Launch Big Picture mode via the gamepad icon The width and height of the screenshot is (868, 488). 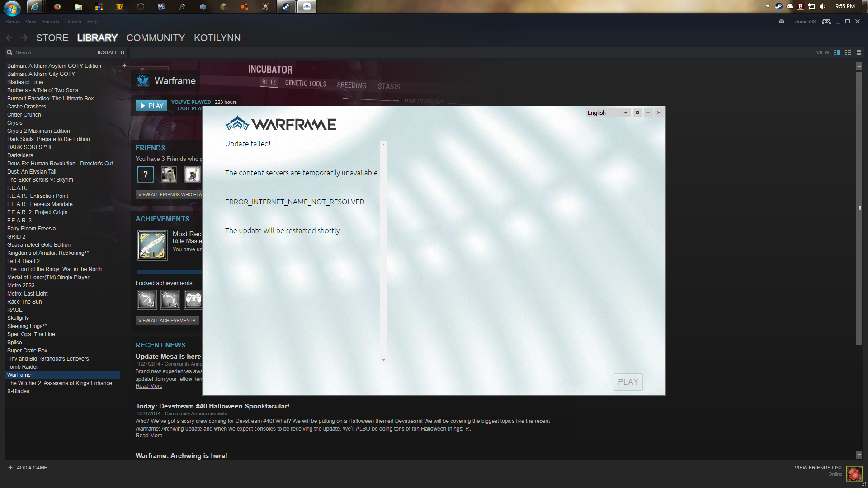tap(826, 21)
